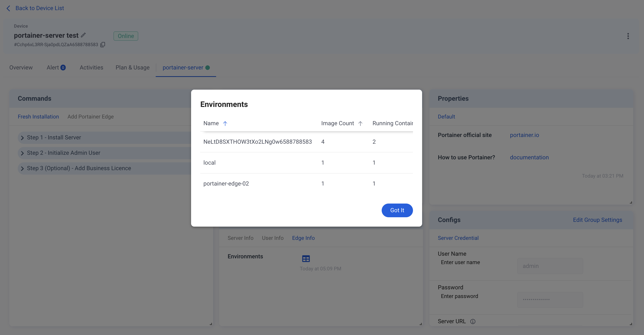This screenshot has width=644, height=335.
Task: Click Back to Device List link
Action: click(x=39, y=8)
